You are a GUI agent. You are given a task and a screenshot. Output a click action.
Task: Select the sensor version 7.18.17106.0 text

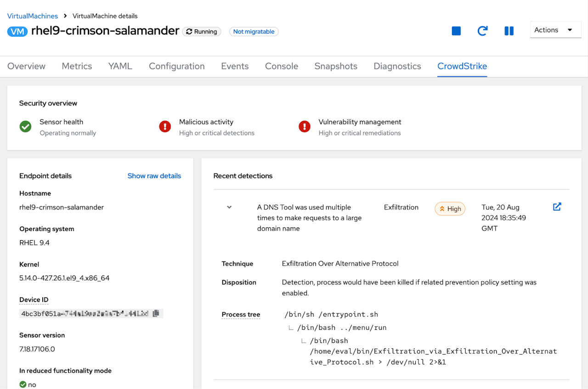[x=37, y=349]
